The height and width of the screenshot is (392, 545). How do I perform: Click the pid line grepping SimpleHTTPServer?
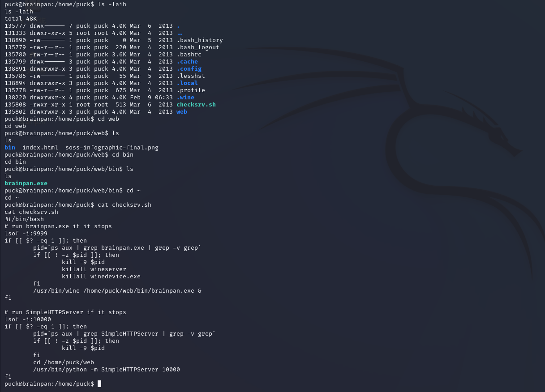124,334
